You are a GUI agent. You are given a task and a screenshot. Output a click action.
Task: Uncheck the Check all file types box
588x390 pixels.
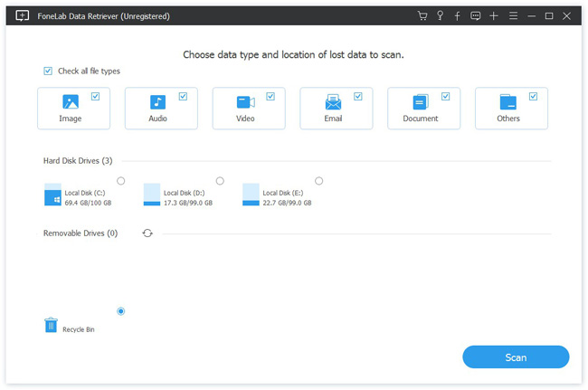coord(48,71)
